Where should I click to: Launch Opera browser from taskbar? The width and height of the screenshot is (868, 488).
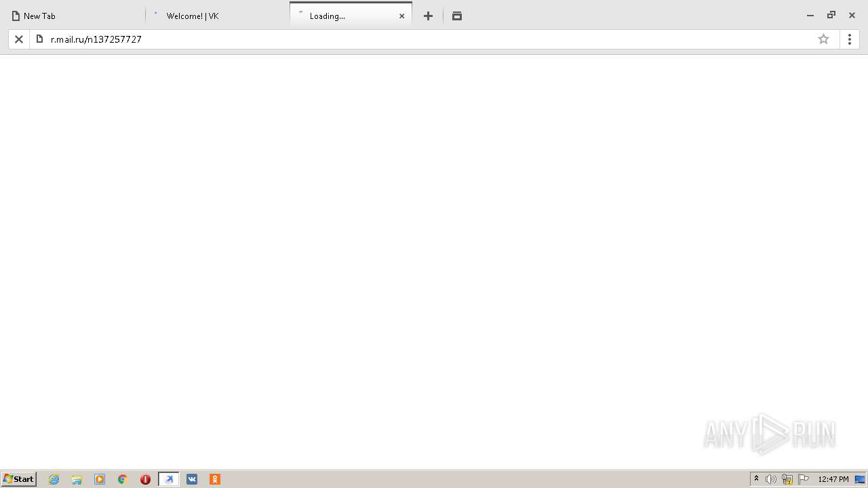[x=146, y=479]
